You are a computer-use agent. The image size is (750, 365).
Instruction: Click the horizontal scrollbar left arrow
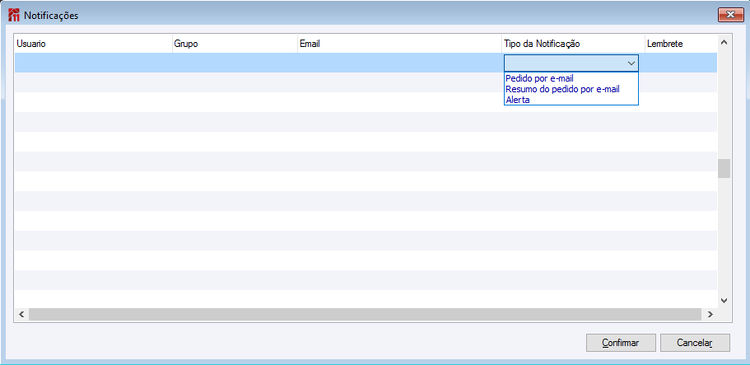coord(21,314)
